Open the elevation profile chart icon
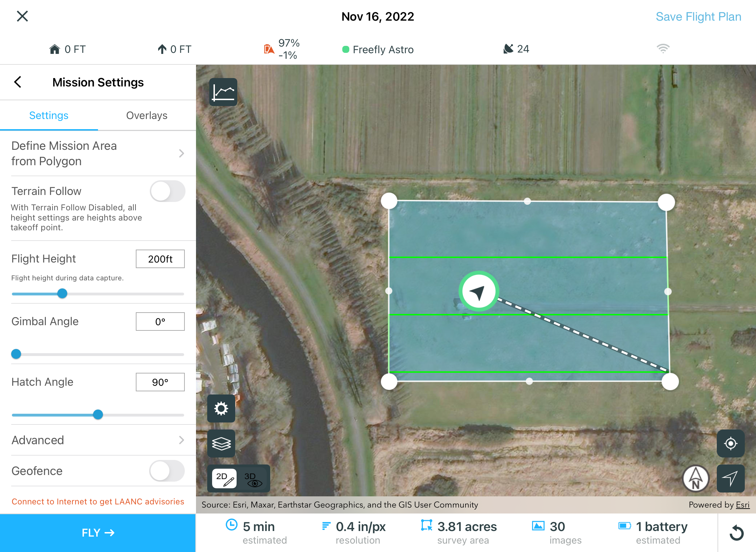Screen dimensions: 756x552 223,92
